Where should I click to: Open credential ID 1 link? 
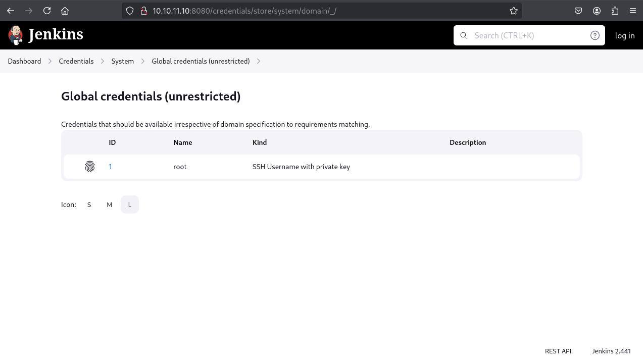point(110,167)
